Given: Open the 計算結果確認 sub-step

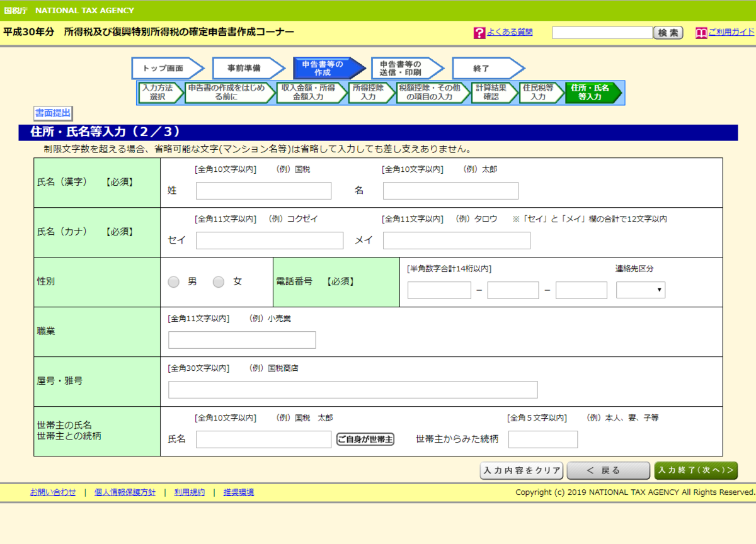Looking at the screenshot, I should point(494,93).
